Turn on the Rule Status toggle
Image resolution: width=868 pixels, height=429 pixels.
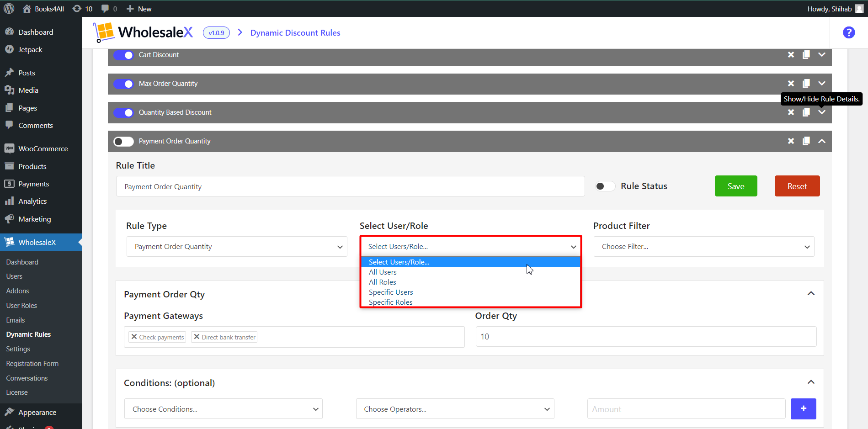[x=605, y=186]
